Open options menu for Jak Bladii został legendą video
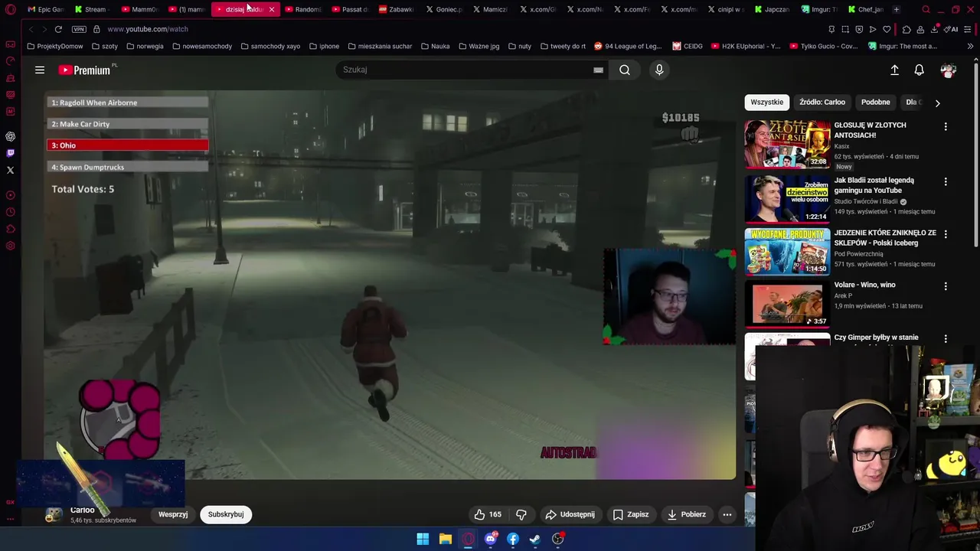This screenshot has height=551, width=980. 946,181
